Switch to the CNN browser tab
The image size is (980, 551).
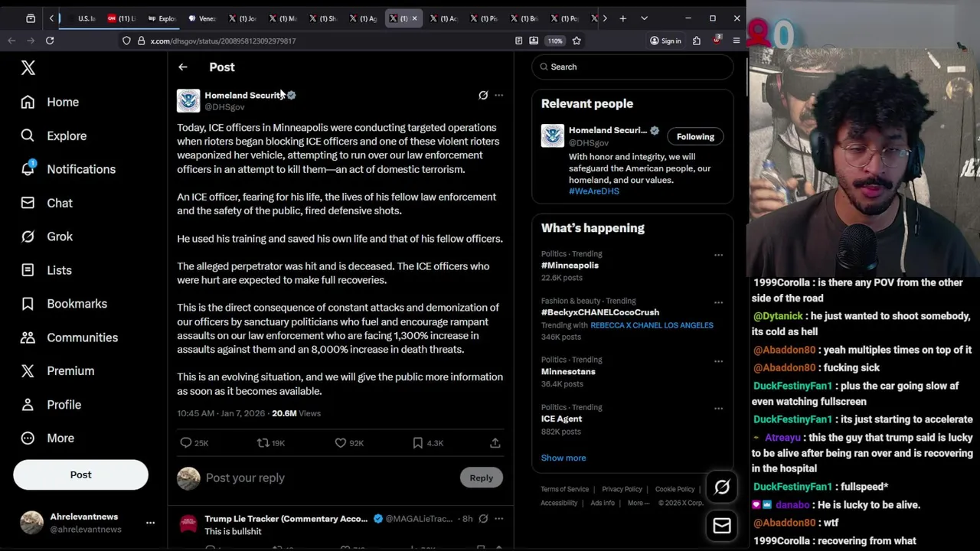[x=122, y=18]
